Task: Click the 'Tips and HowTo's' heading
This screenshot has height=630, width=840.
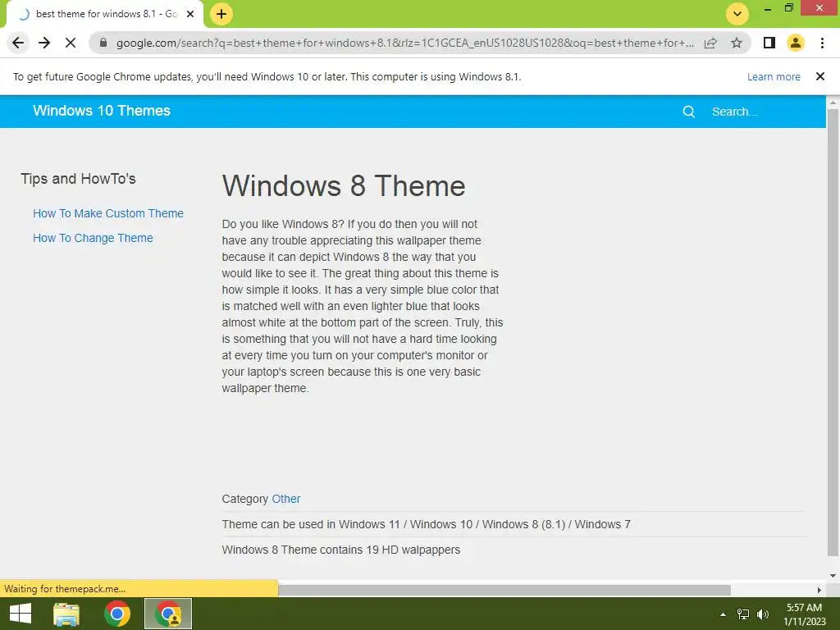Action: (78, 178)
